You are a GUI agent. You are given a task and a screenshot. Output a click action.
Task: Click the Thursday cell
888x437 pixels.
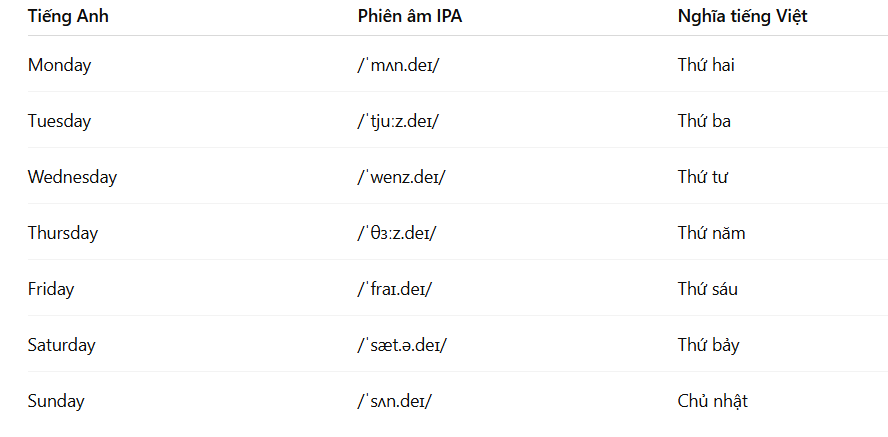click(63, 233)
